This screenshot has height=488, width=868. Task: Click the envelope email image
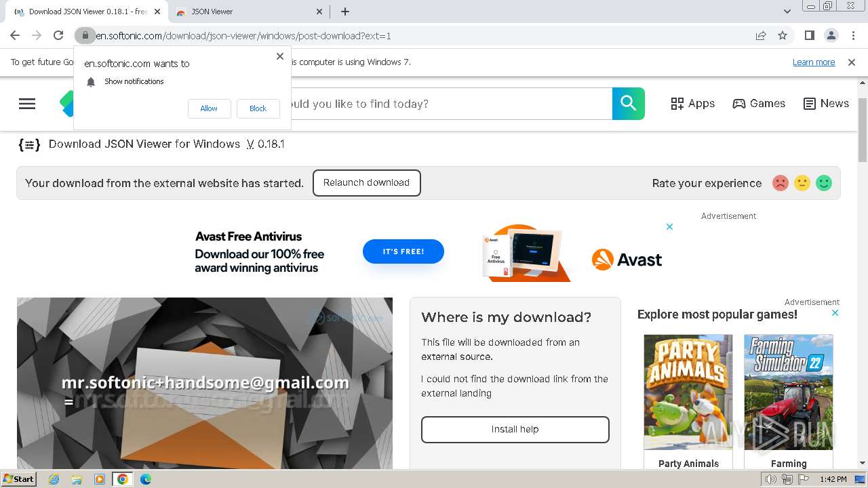205,383
